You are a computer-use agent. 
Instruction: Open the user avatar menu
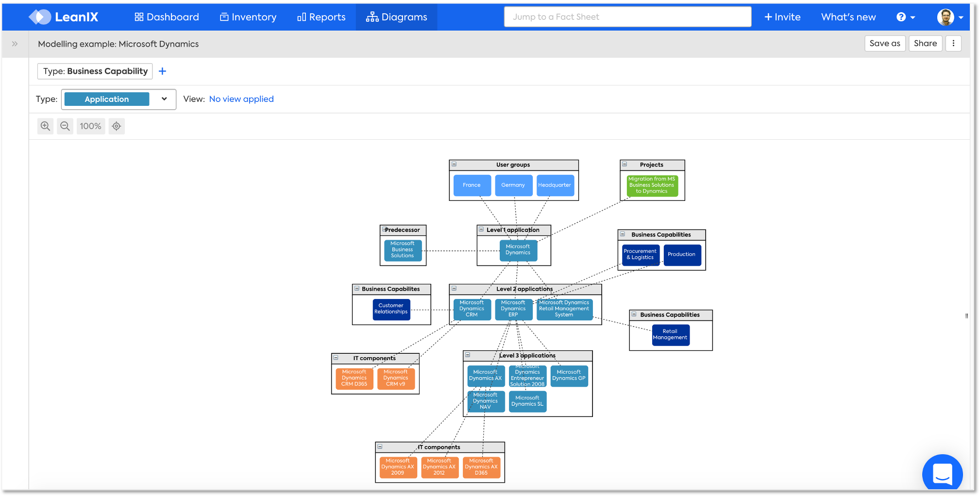pos(950,17)
